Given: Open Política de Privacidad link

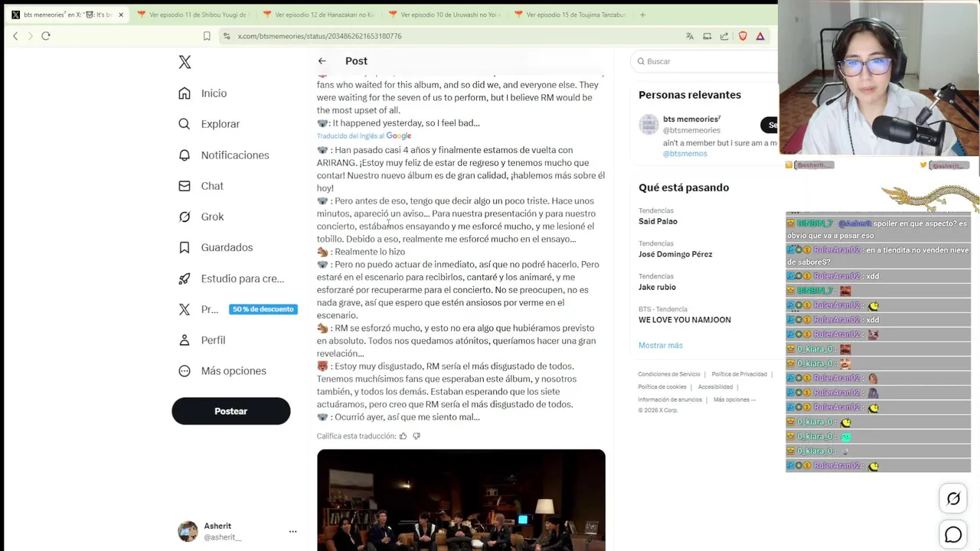Looking at the screenshot, I should 739,374.
